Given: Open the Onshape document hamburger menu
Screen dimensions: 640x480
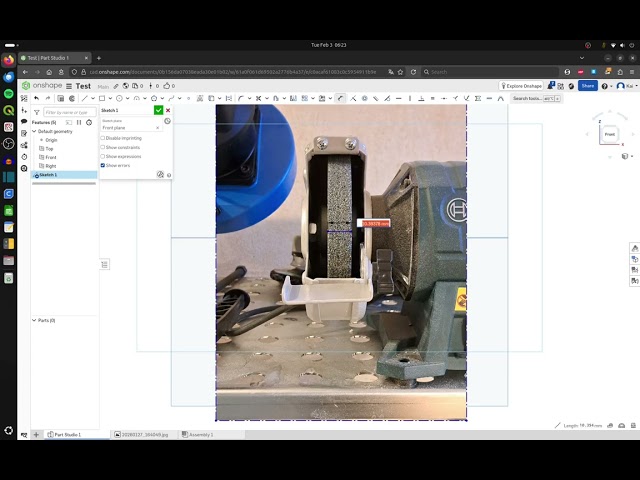Looking at the screenshot, I should (69, 86).
